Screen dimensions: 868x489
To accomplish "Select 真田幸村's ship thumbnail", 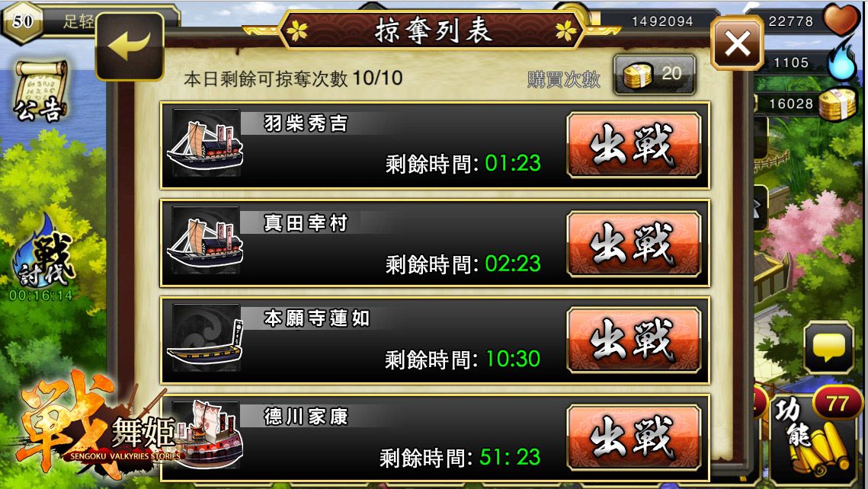I will [205, 241].
